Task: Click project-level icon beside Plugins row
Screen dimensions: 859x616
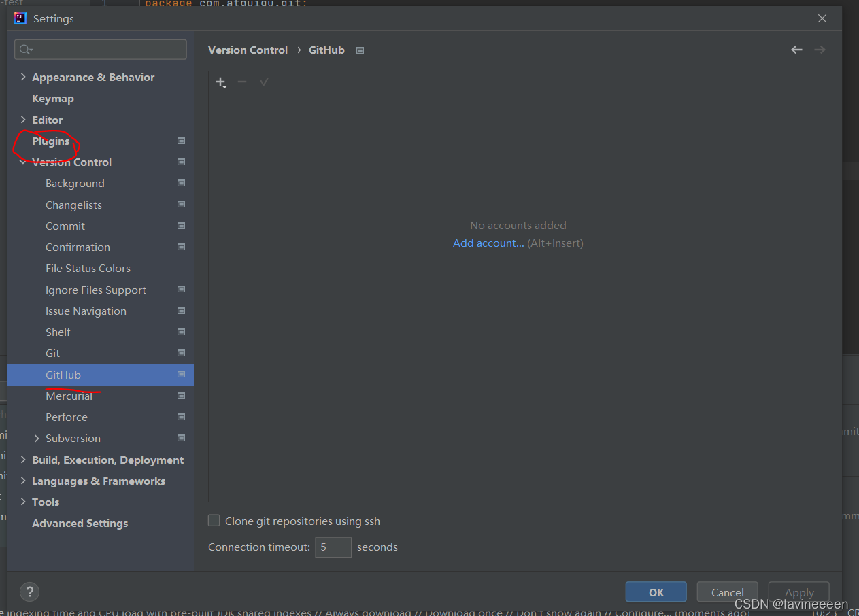Action: (181, 141)
